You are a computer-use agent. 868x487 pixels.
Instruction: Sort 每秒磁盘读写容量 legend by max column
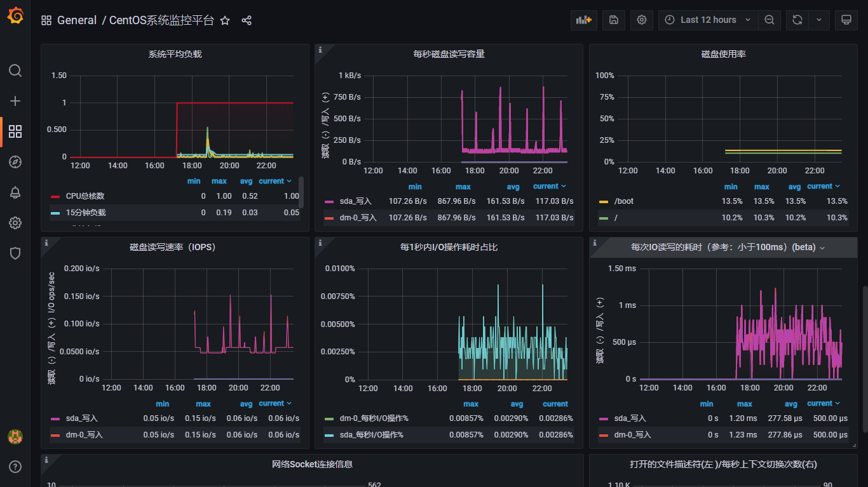click(463, 186)
